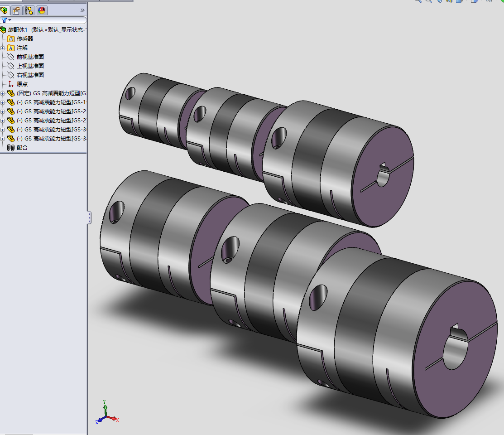Click the feature tree panel collapse handle
504x435 pixels.
pyautogui.click(x=89, y=218)
